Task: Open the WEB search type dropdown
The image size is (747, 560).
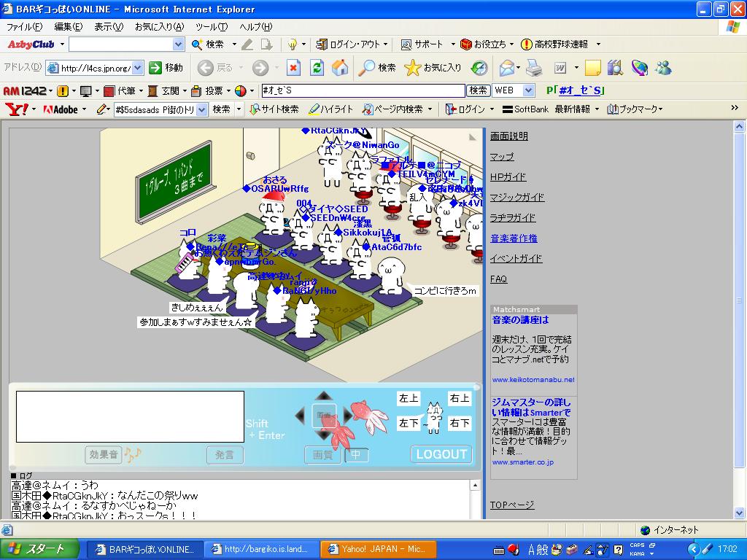Action: 528,90
